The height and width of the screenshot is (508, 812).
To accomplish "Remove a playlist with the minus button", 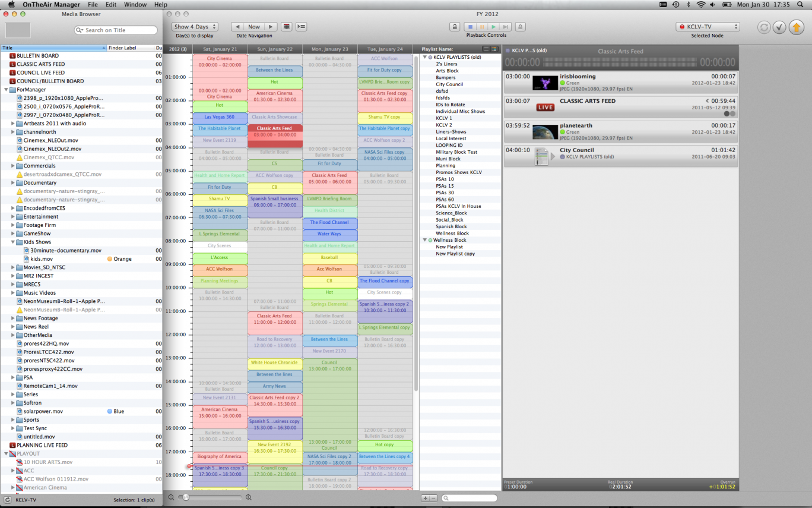I will [433, 498].
